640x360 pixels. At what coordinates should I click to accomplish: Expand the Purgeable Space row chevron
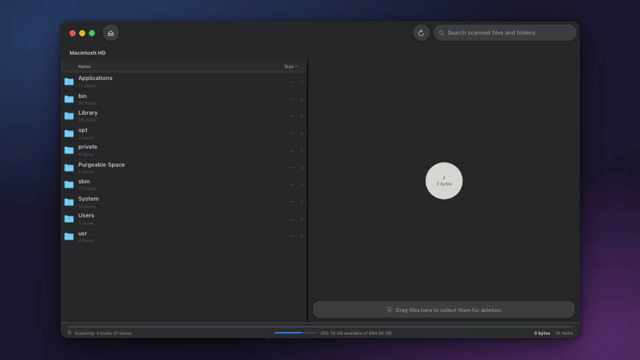(x=302, y=168)
